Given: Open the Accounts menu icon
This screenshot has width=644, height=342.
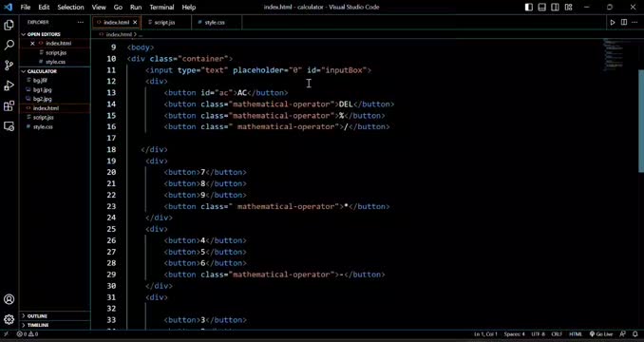Looking at the screenshot, I should [9, 299].
